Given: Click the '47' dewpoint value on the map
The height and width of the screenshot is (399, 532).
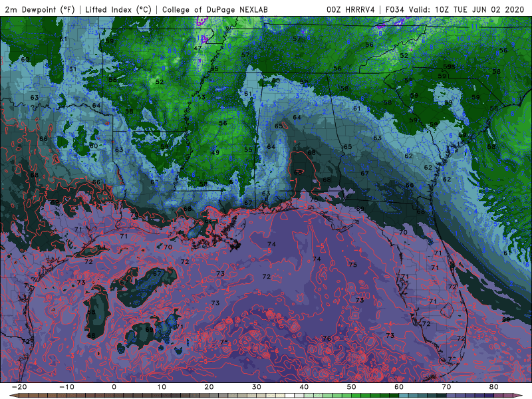Looking at the screenshot, I should click(198, 49).
